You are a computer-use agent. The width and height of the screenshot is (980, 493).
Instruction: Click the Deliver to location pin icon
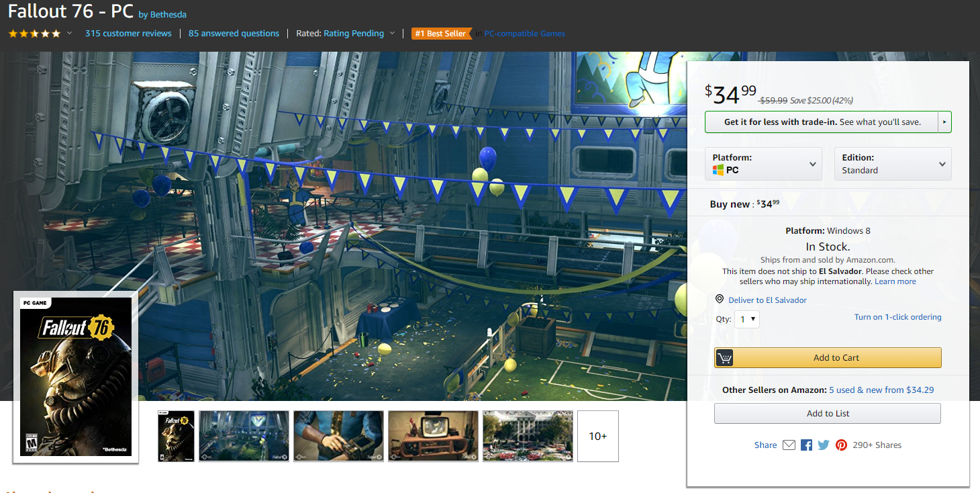(x=720, y=300)
